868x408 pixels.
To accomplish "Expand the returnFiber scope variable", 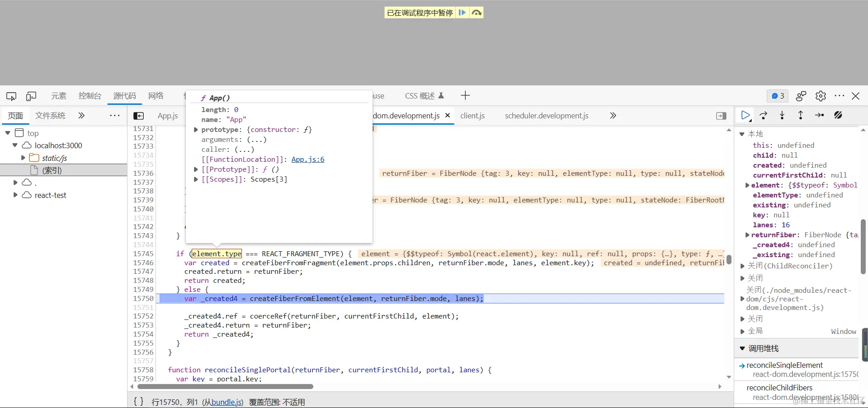I will point(747,235).
